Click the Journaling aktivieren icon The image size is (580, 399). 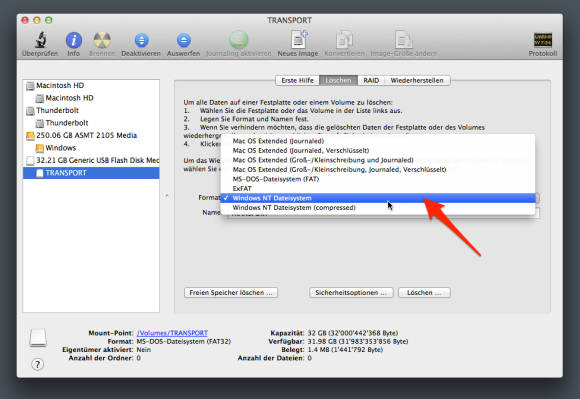coord(239,40)
